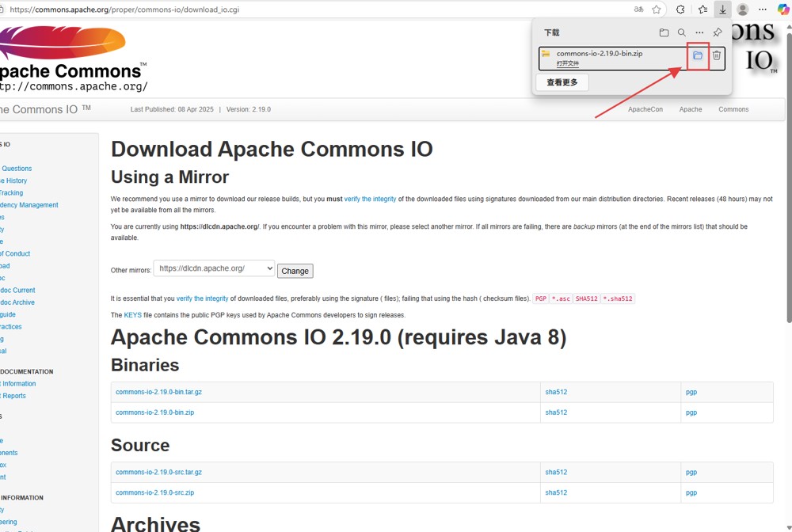Open the browser Extensions menu

pyautogui.click(x=680, y=9)
